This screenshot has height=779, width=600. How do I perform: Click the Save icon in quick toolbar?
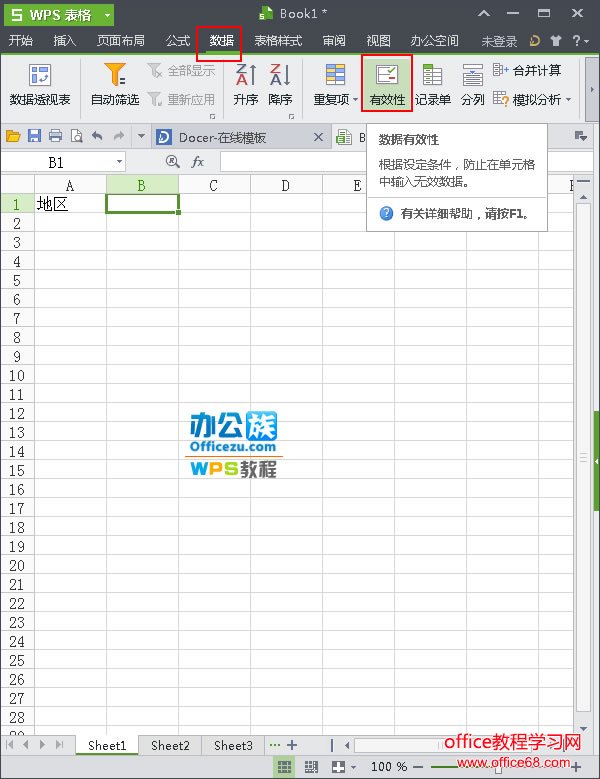tap(34, 136)
